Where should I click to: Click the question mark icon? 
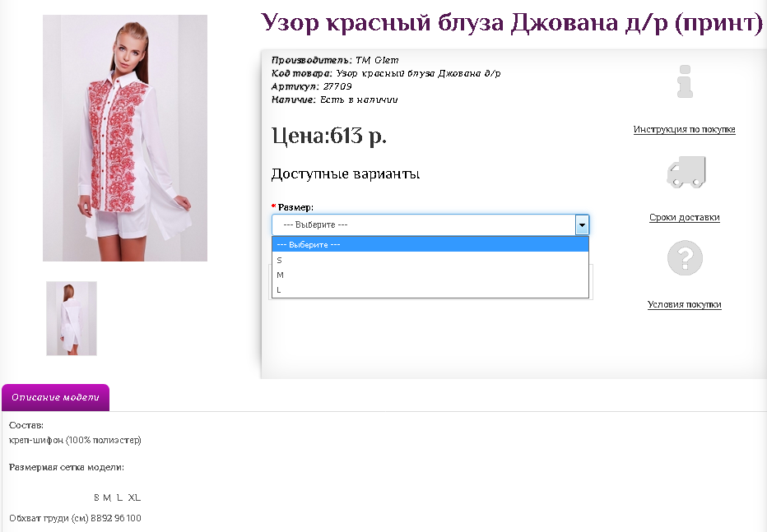tap(685, 258)
